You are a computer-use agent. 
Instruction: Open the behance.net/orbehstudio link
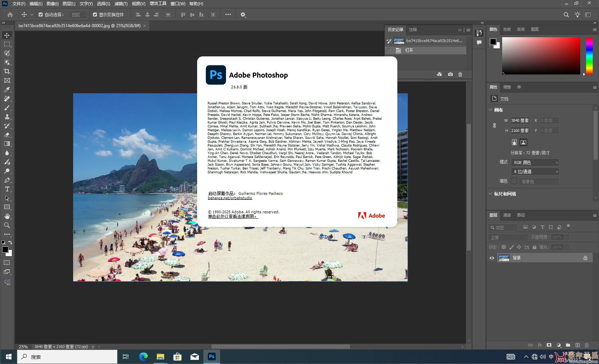coord(230,198)
